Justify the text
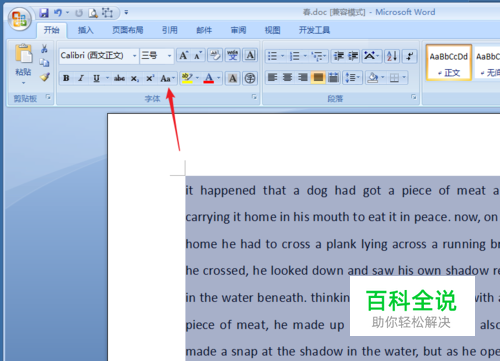 (x=318, y=78)
